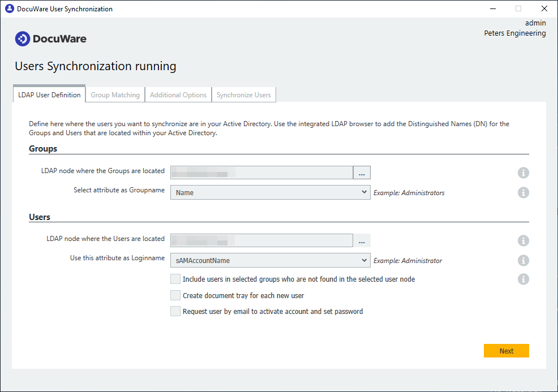Click info icon beside Loginname attribute
558x392 pixels.
pos(523,261)
